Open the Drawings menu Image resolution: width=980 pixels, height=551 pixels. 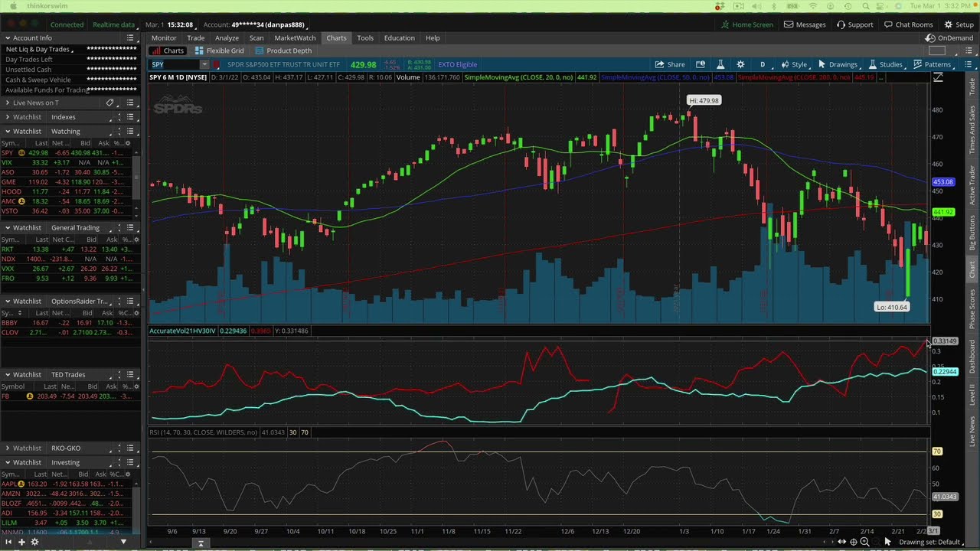pos(838,64)
